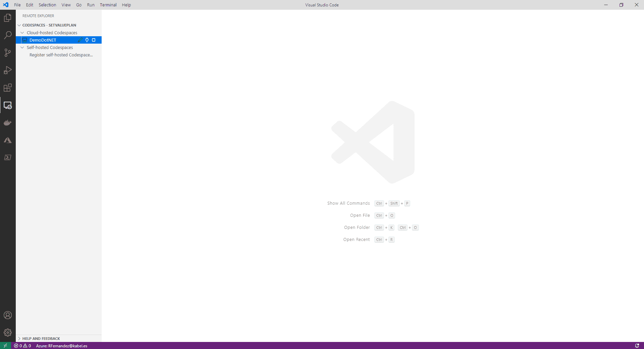Click the pencil icon on DemoDotNET
The height and width of the screenshot is (349, 644).
[x=80, y=40]
